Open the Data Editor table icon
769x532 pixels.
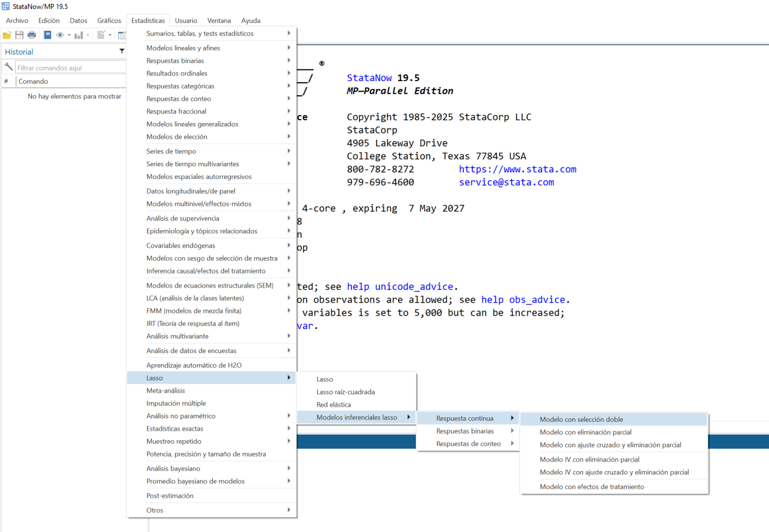[x=122, y=35]
